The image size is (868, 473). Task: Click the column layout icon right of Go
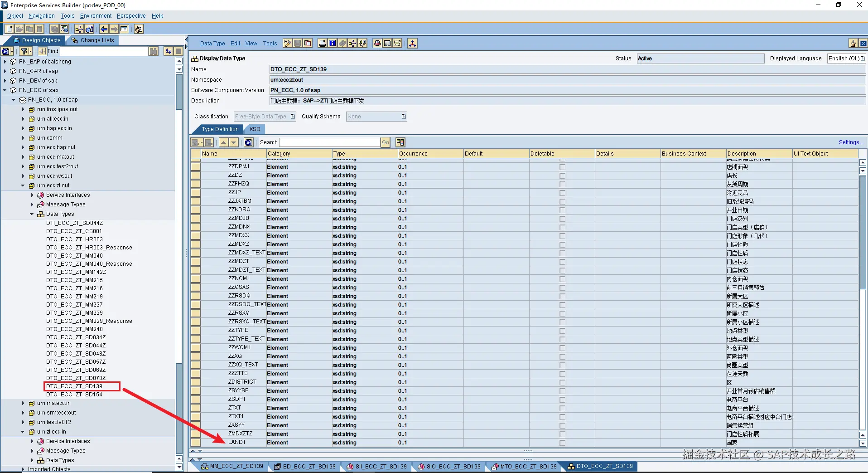click(400, 142)
